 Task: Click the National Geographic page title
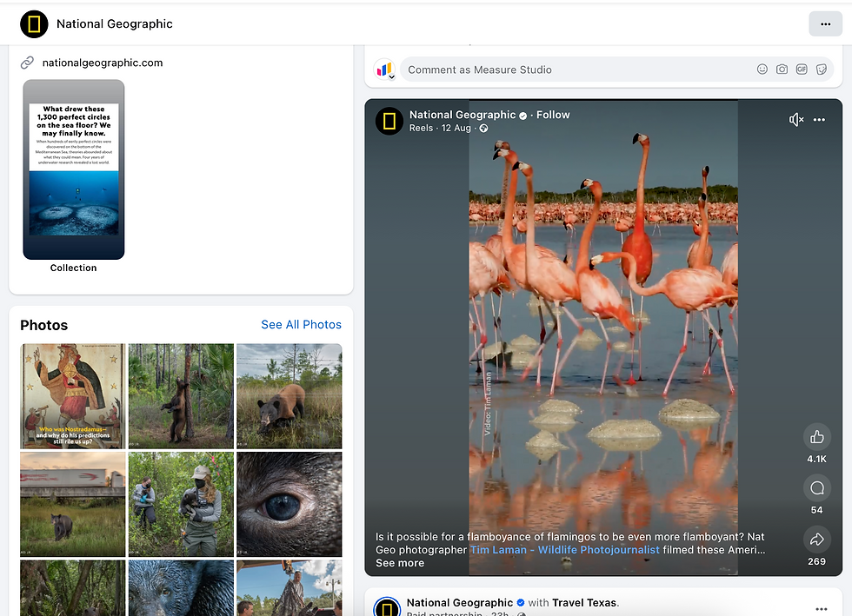[115, 24]
